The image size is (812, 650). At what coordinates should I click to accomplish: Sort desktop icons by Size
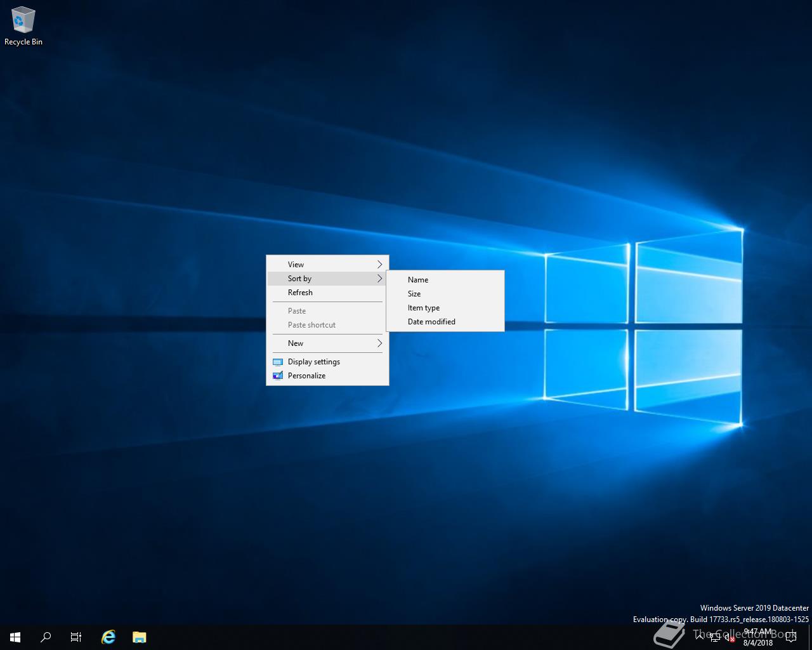click(x=445, y=294)
